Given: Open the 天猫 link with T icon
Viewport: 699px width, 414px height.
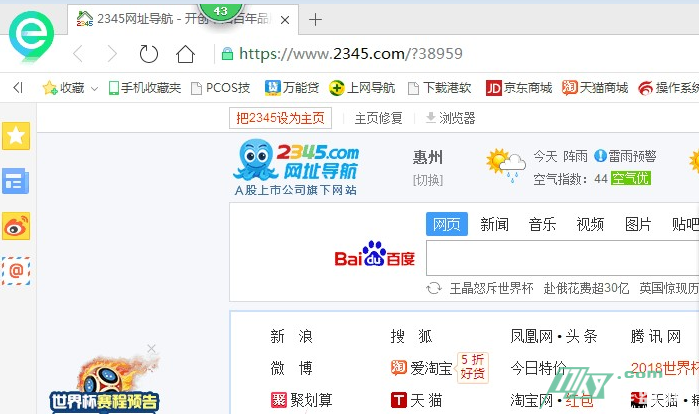Looking at the screenshot, I should [x=416, y=400].
